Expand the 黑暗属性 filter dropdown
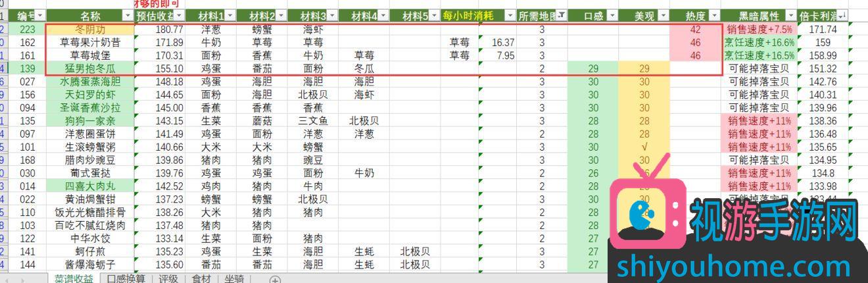This screenshot has height=283, width=868. click(x=790, y=15)
